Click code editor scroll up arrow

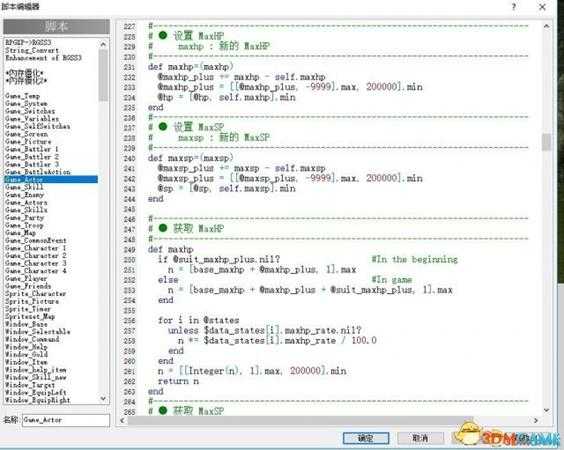coord(546,26)
